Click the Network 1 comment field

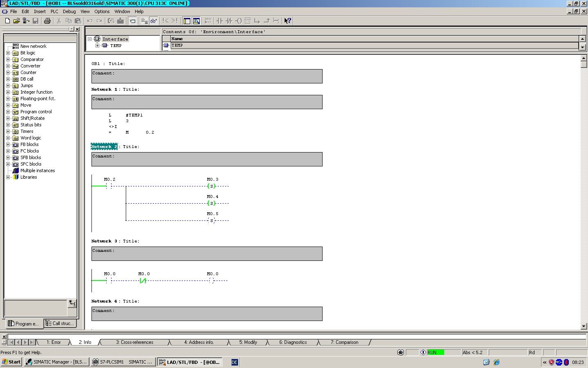click(x=207, y=102)
